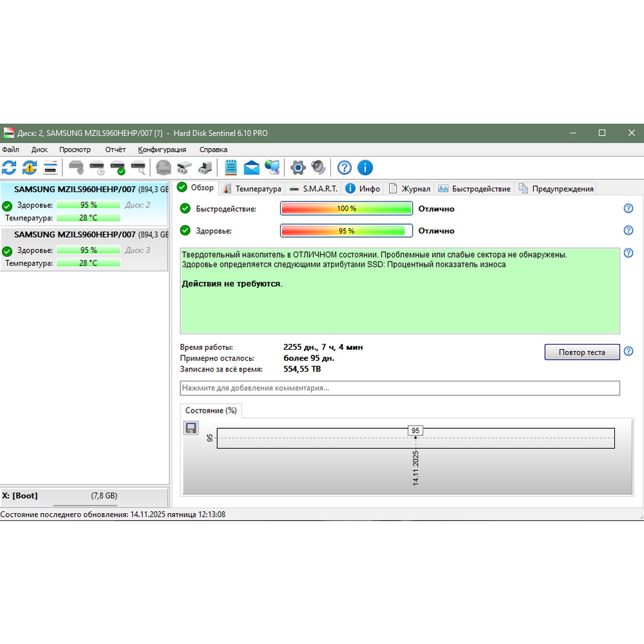644x644 pixels.
Task: Switch to the Температура tab
Action: pyautogui.click(x=252, y=189)
